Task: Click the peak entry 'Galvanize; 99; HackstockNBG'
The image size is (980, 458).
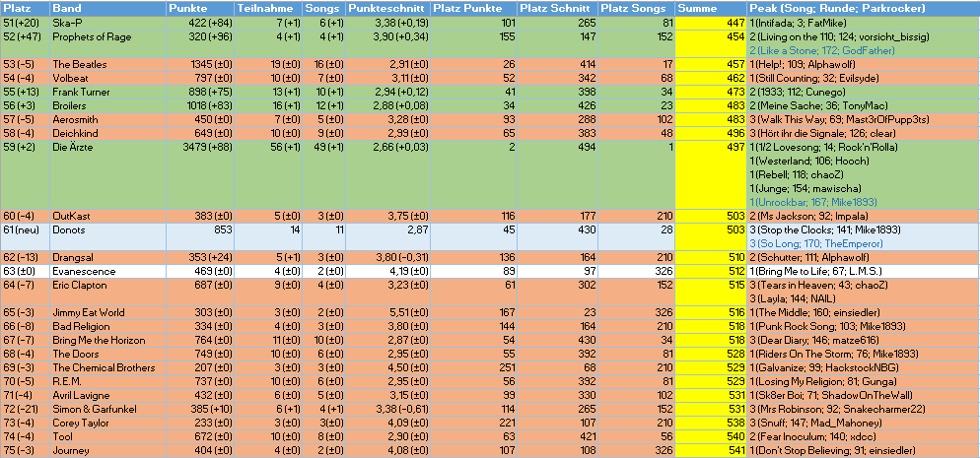Action: tap(820, 367)
